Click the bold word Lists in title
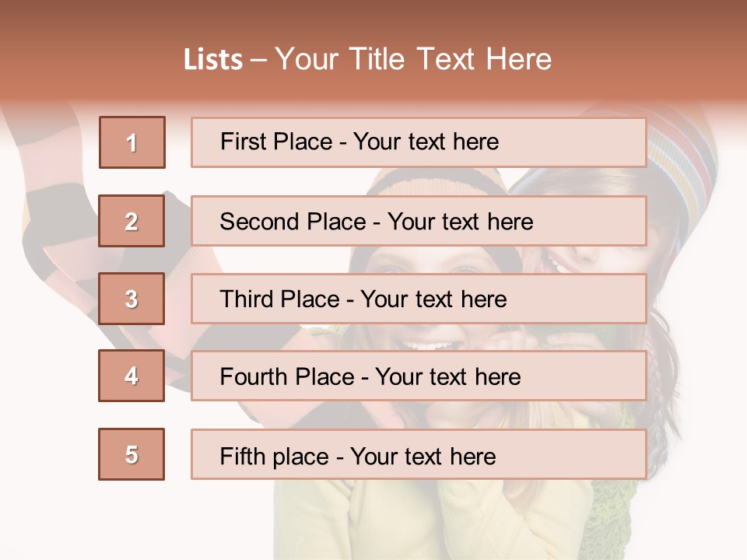747x560 pixels. tap(213, 59)
